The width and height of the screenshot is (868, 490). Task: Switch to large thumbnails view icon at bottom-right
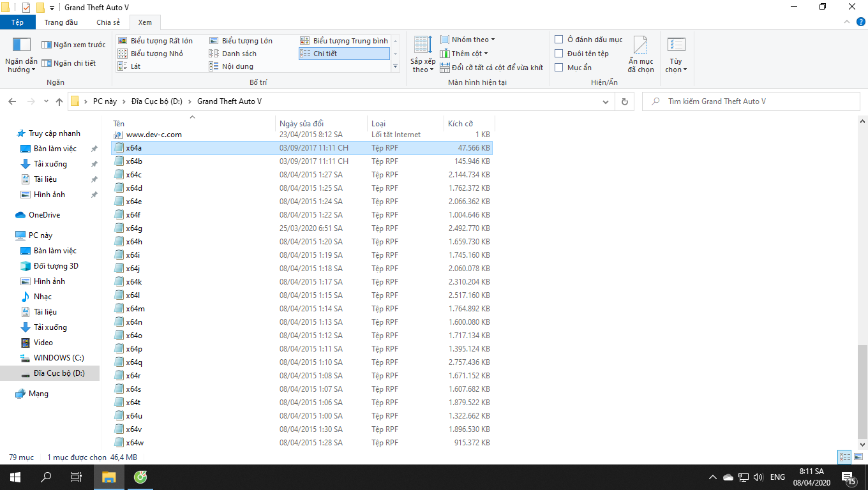pyautogui.click(x=858, y=457)
